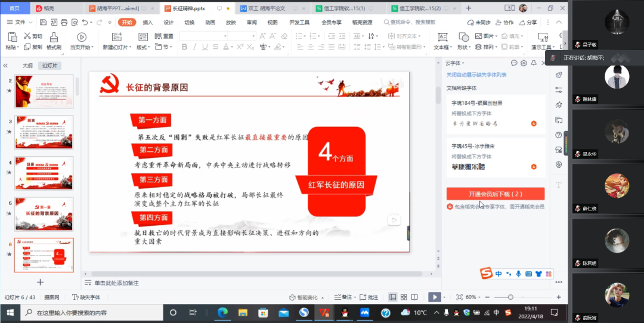This screenshot has width=644, height=323.
Task: Open the Developer Tools (开发工具) tab
Action: click(299, 23)
